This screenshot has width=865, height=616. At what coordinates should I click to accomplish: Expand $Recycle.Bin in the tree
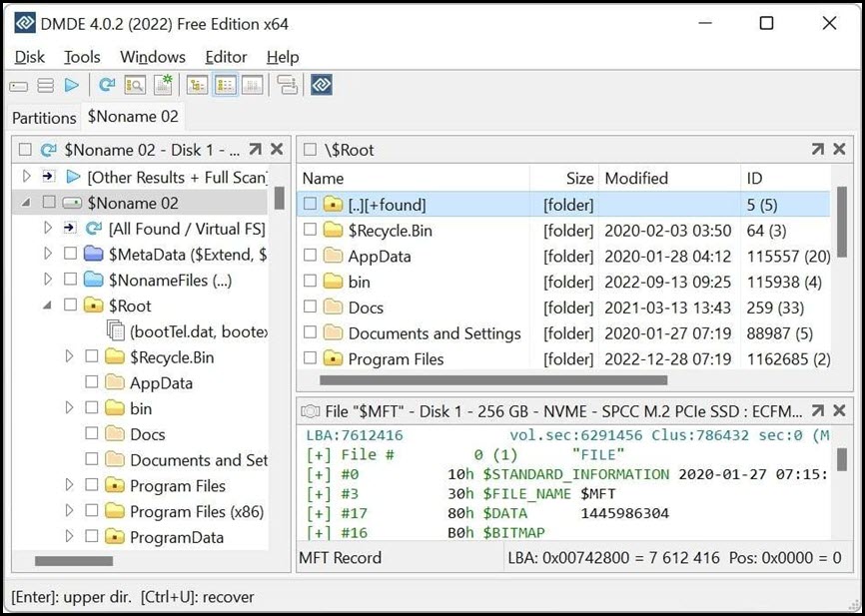tap(69, 356)
